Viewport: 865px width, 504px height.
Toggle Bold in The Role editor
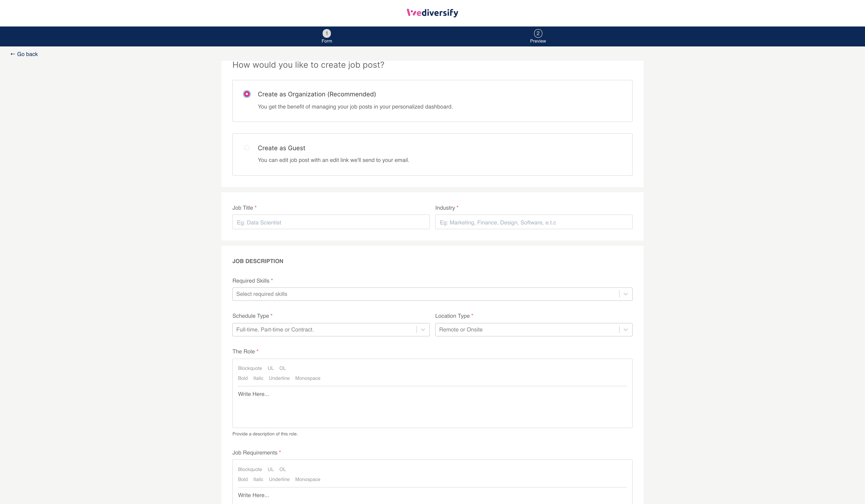click(x=243, y=378)
